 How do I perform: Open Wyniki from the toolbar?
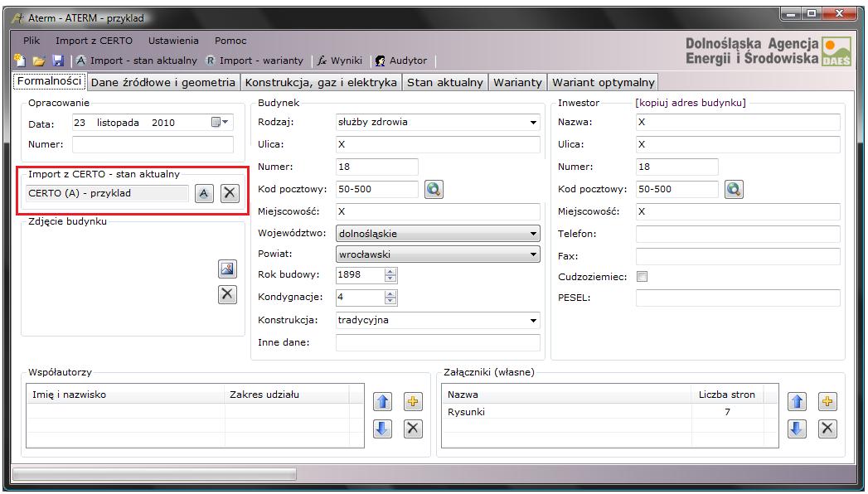339,61
